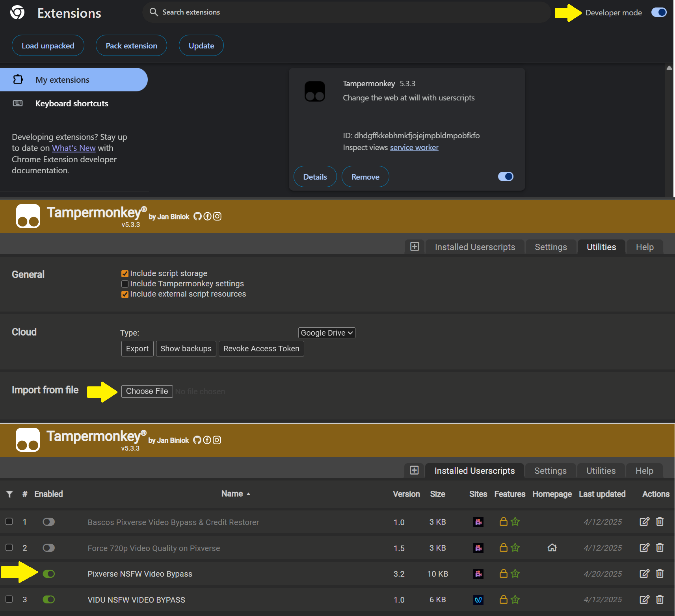This screenshot has width=675, height=616.
Task: Open homepage icon for Force 720p script
Action: (x=552, y=547)
